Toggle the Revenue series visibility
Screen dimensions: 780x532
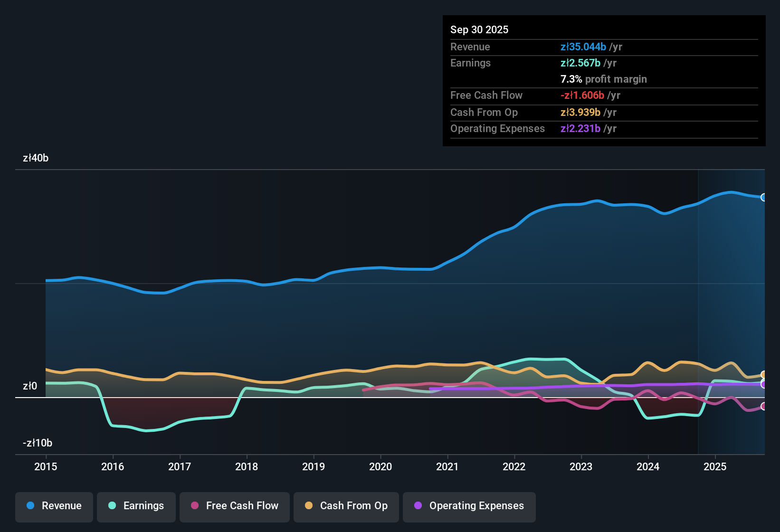tap(54, 506)
